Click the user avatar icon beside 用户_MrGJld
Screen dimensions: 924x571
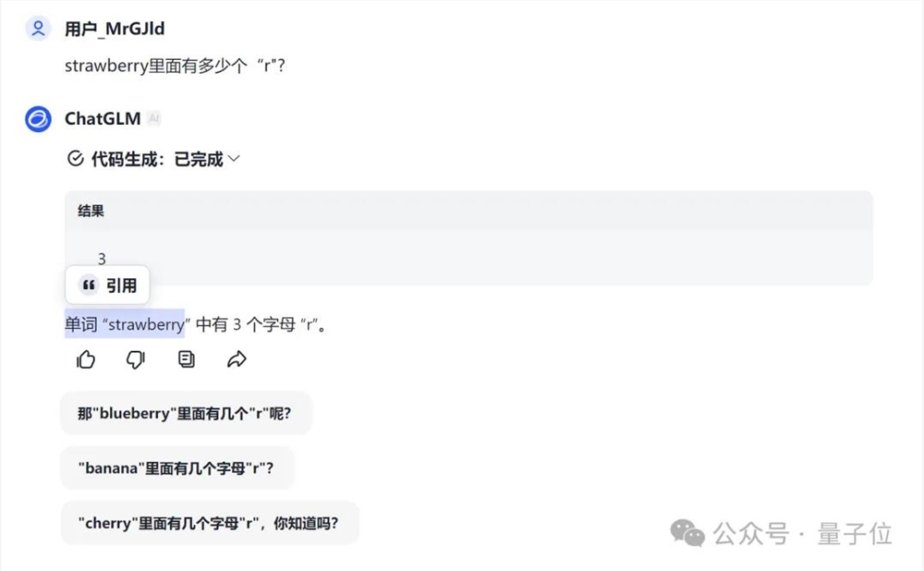(37, 29)
